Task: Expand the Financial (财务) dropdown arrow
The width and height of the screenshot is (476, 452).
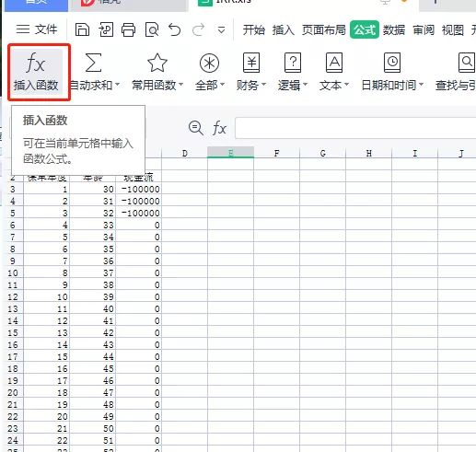Action: pyautogui.click(x=263, y=85)
